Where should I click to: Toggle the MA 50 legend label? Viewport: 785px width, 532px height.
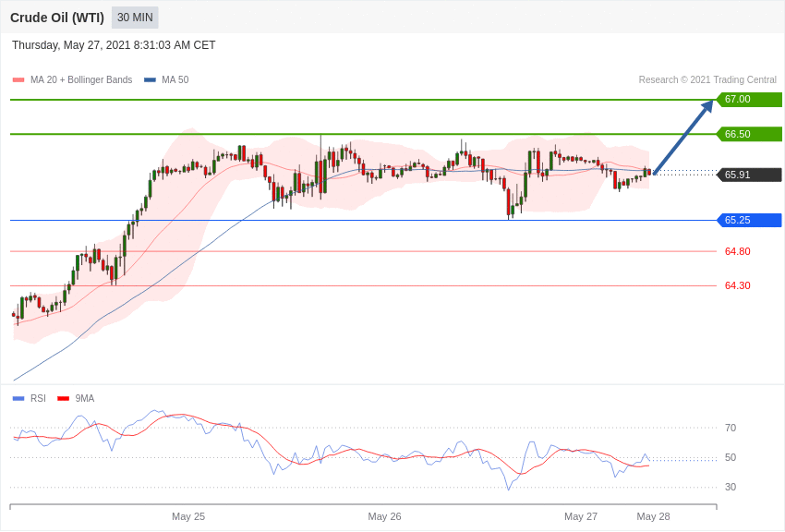[175, 80]
